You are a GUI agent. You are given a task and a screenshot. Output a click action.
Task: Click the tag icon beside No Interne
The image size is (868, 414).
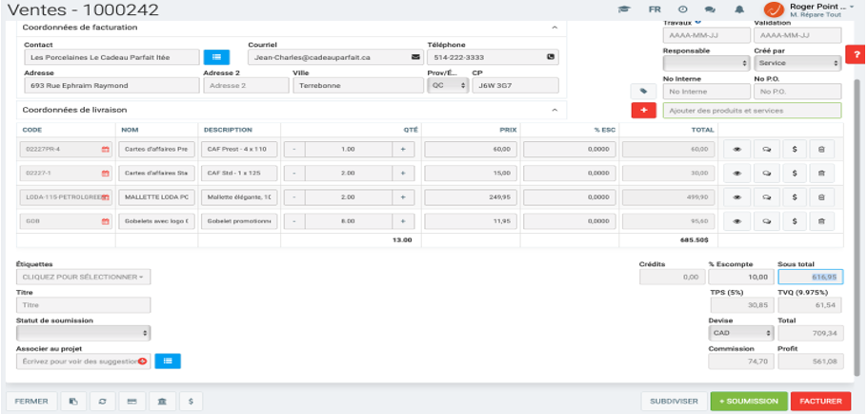coord(645,92)
